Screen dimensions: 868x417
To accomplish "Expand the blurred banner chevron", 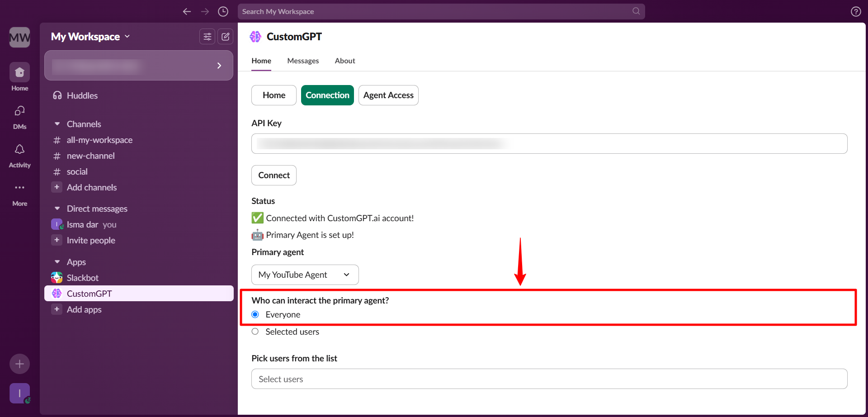I will [219, 66].
